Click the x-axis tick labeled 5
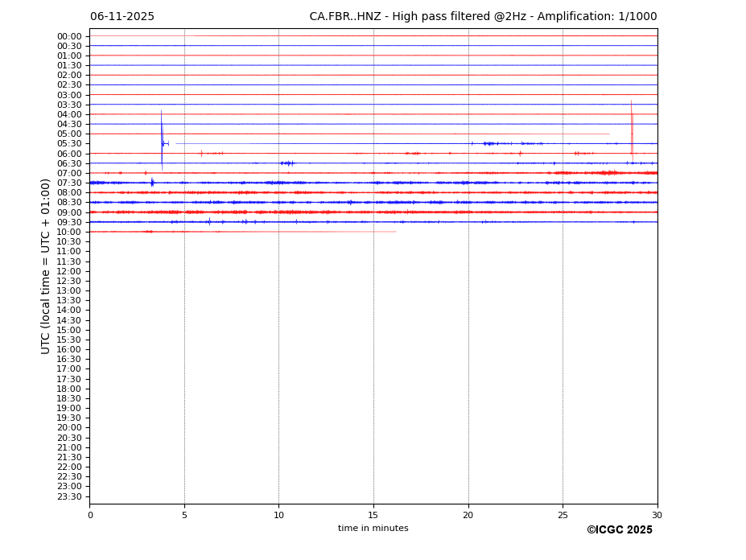 tap(184, 515)
